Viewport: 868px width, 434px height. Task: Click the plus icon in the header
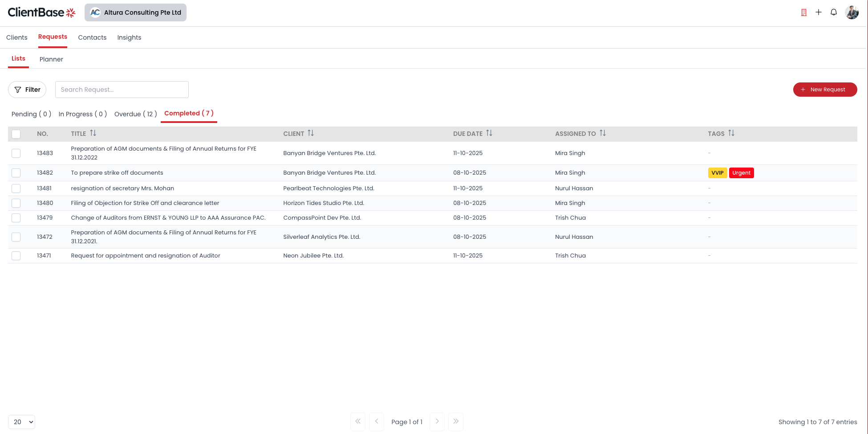point(819,12)
